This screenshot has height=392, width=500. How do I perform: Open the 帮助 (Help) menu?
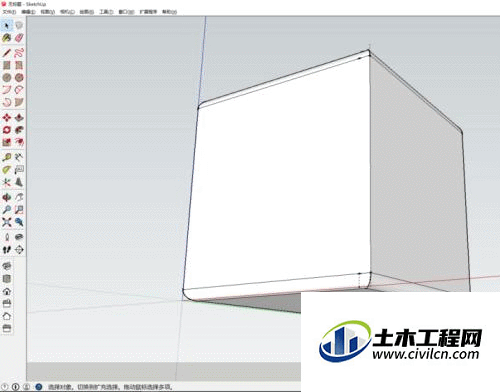tap(169, 12)
